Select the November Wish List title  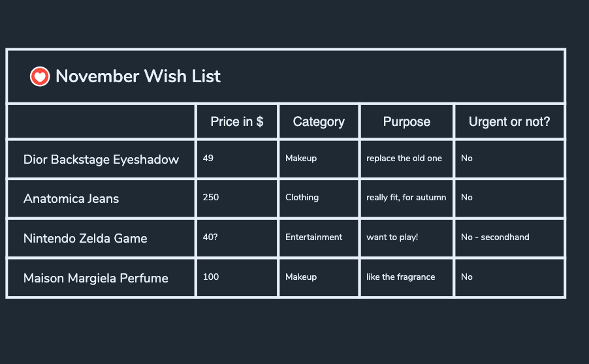[138, 76]
